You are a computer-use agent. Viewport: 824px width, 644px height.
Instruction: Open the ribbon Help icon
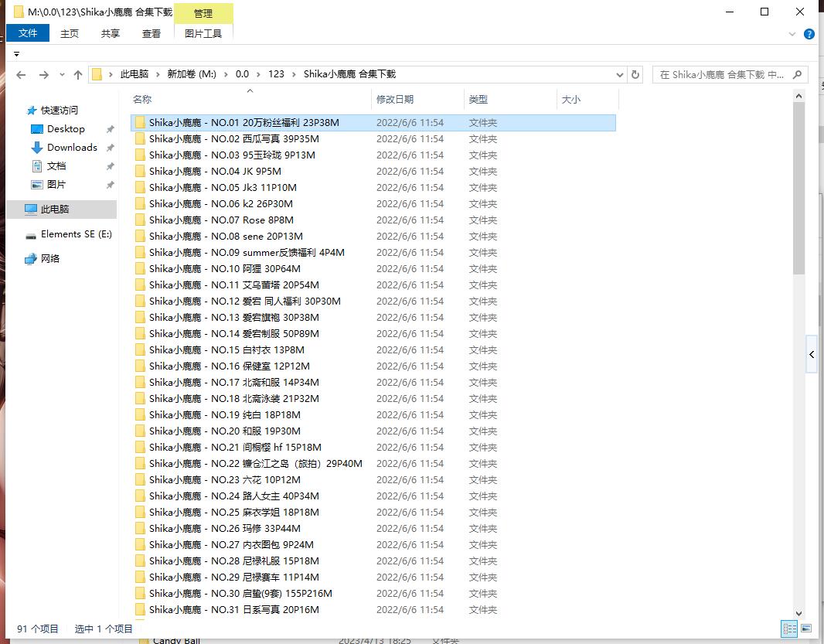point(809,34)
